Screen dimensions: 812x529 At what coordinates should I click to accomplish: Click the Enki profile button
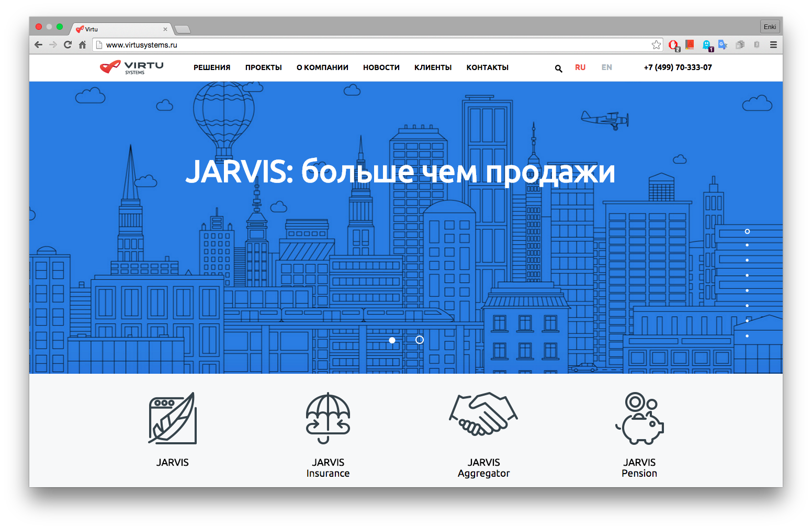coord(770,27)
